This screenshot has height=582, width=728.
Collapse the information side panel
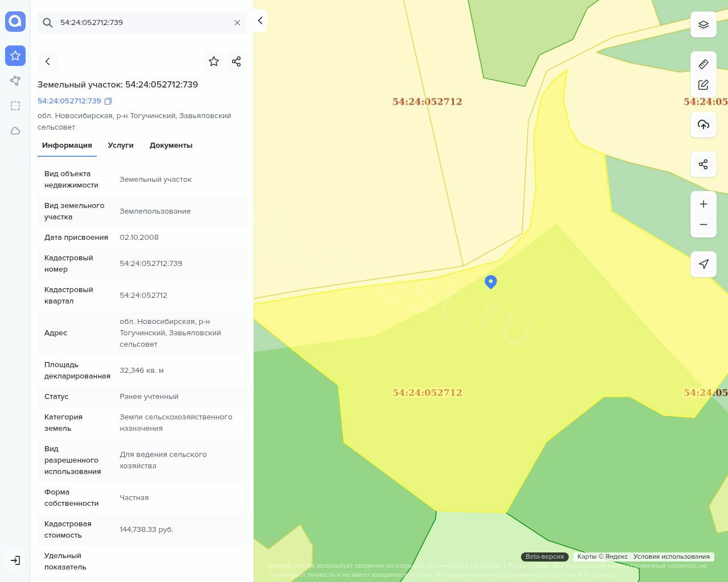[x=260, y=20]
